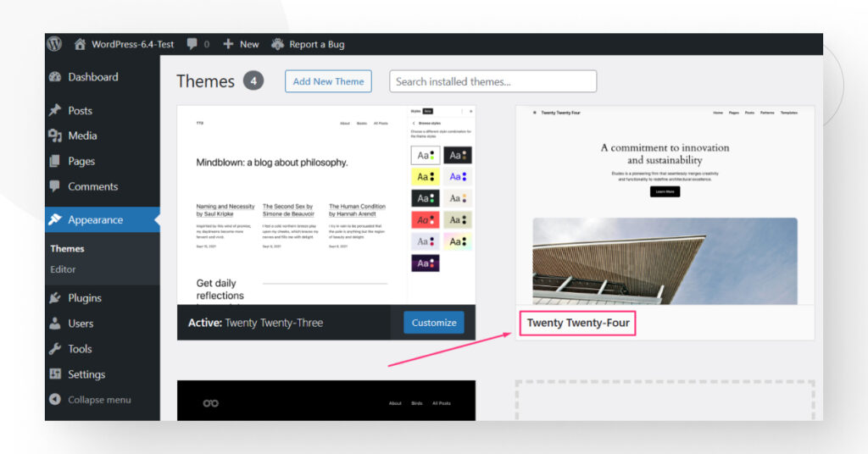Focus the Search installed themes field
Viewport: 868px width, 454px height.
point(492,81)
